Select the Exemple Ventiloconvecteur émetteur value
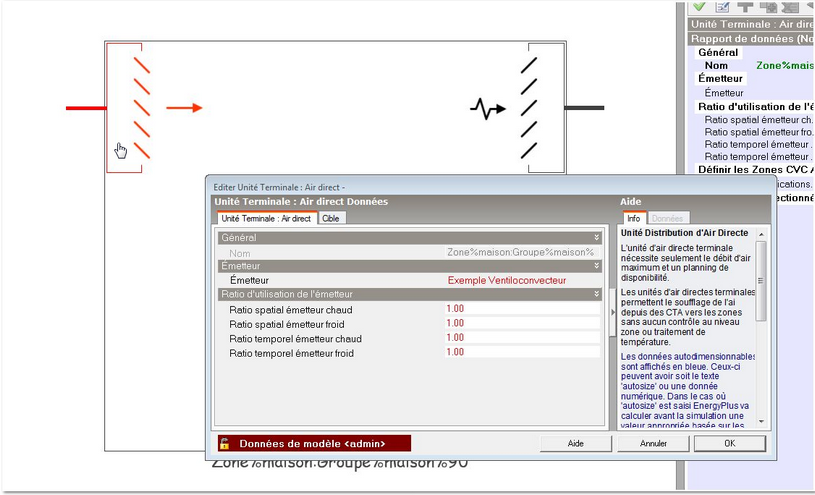 click(506, 281)
